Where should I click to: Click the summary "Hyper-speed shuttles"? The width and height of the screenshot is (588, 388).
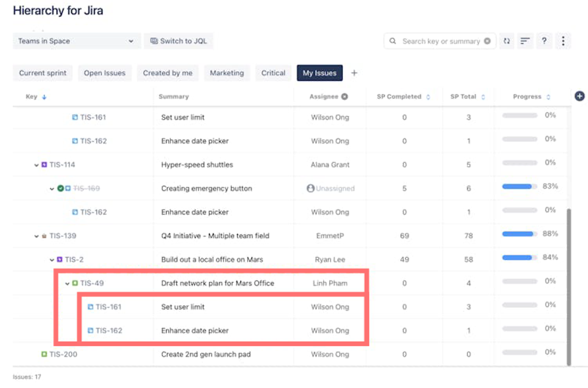[x=197, y=165]
